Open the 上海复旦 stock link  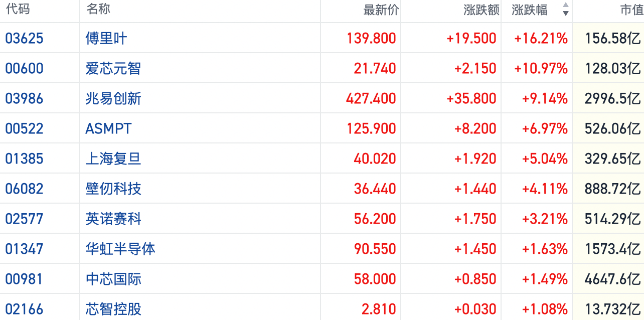tap(113, 158)
